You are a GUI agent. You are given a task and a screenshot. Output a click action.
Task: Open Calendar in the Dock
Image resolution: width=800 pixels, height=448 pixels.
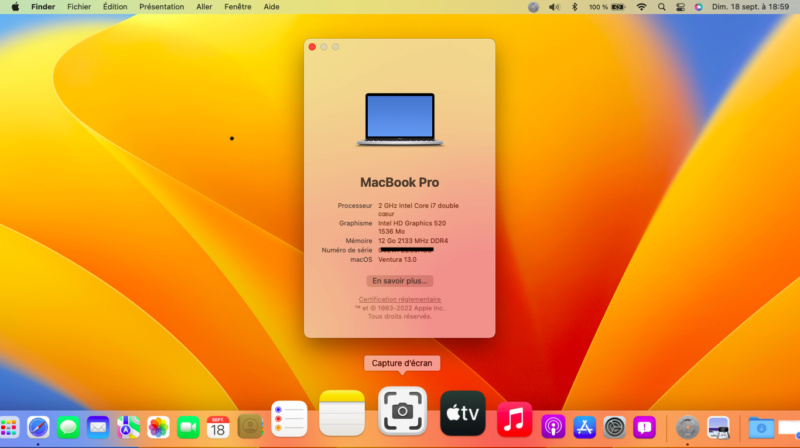(218, 427)
